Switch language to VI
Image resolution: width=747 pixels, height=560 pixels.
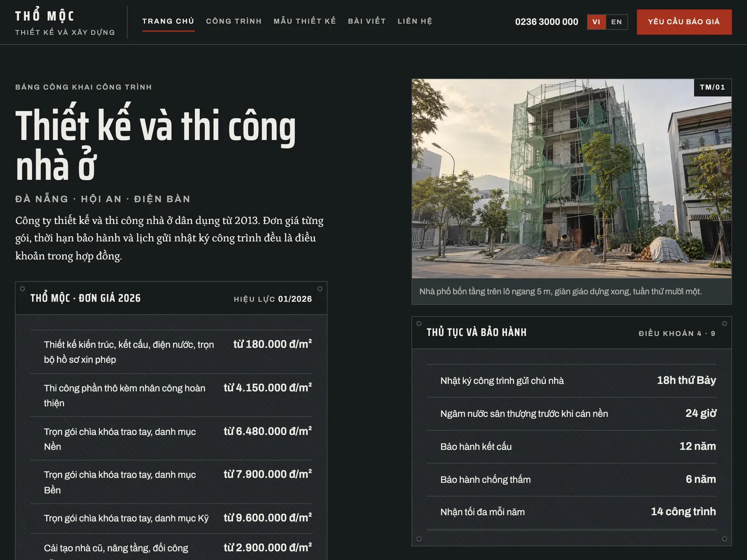(596, 22)
